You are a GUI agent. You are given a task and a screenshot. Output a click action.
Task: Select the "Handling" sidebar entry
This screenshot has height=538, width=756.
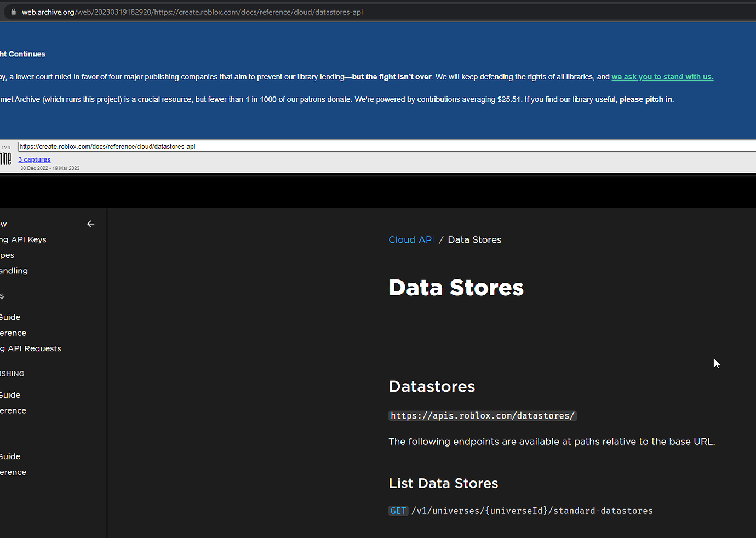pyautogui.click(x=14, y=271)
